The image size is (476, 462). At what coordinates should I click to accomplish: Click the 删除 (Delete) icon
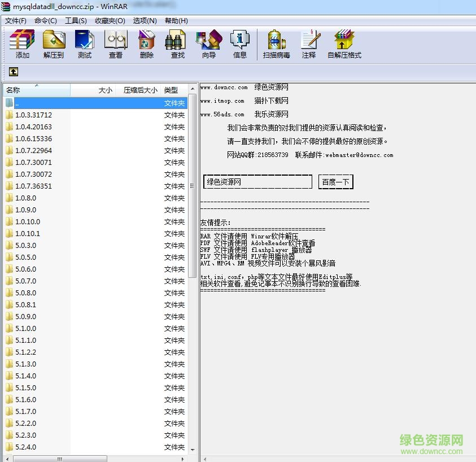[146, 42]
